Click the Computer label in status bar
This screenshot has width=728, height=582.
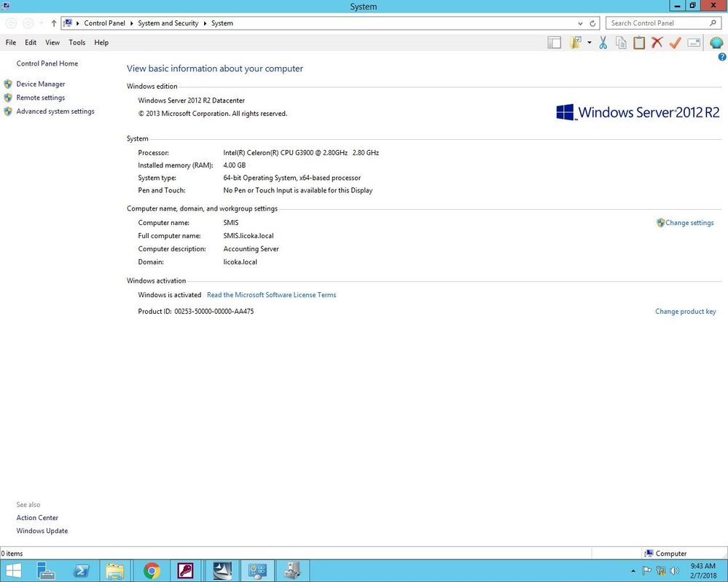(671, 553)
